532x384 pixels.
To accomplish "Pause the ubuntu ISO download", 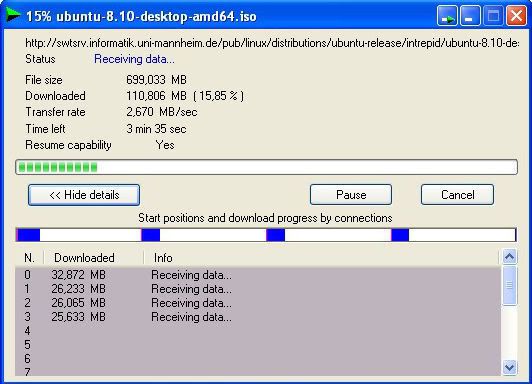I will [351, 195].
